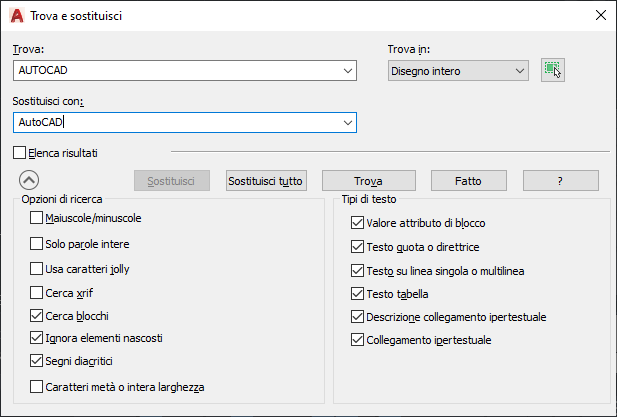Viewport: 617px width, 417px height.
Task: Tick Solo parole intere option
Action: coord(37,243)
